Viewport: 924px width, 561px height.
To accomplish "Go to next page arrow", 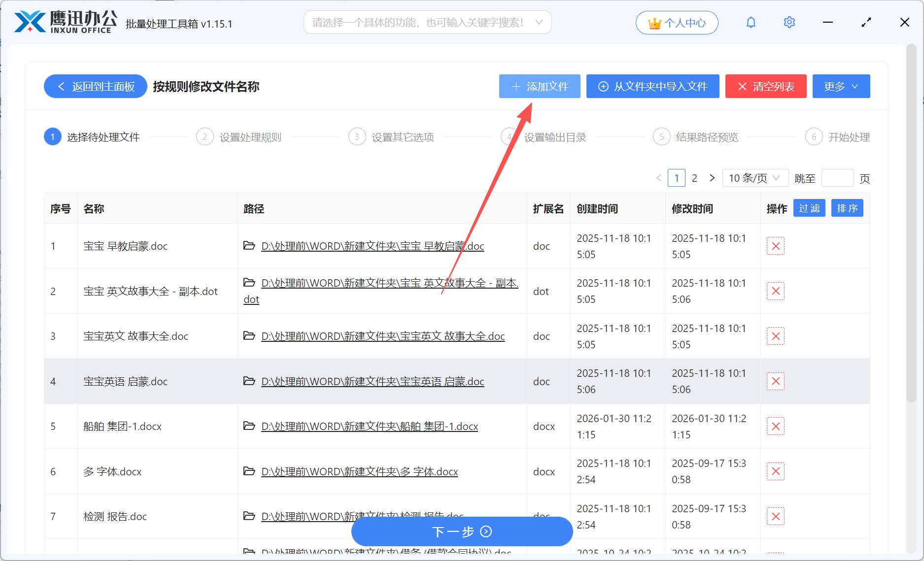I will [712, 178].
